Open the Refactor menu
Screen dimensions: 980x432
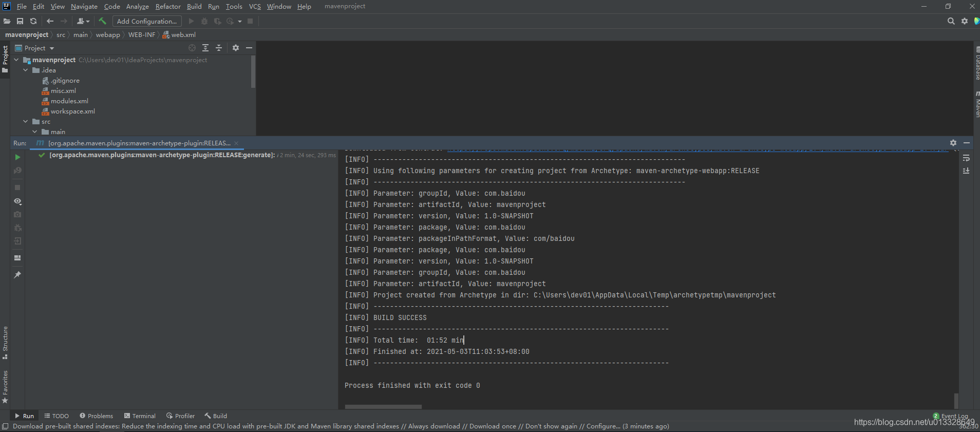click(168, 6)
